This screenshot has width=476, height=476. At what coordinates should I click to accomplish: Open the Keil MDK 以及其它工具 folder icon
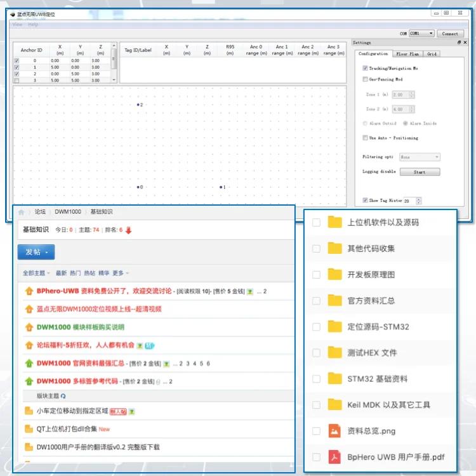(x=335, y=405)
